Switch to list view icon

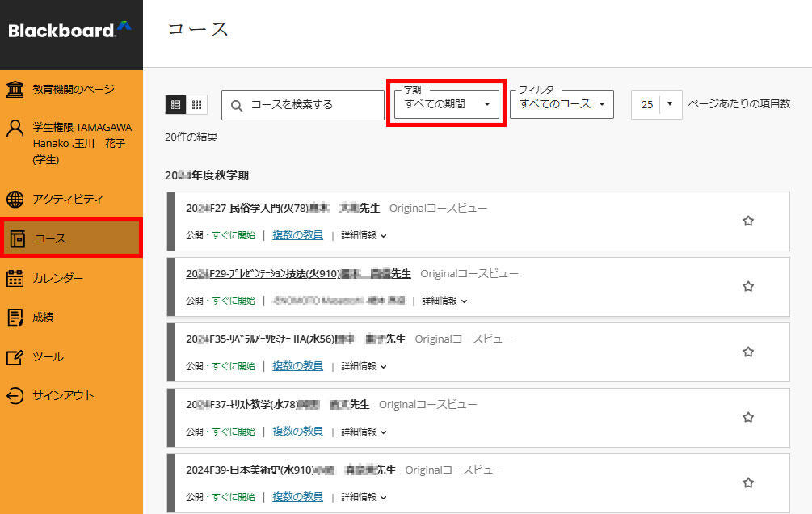click(175, 105)
